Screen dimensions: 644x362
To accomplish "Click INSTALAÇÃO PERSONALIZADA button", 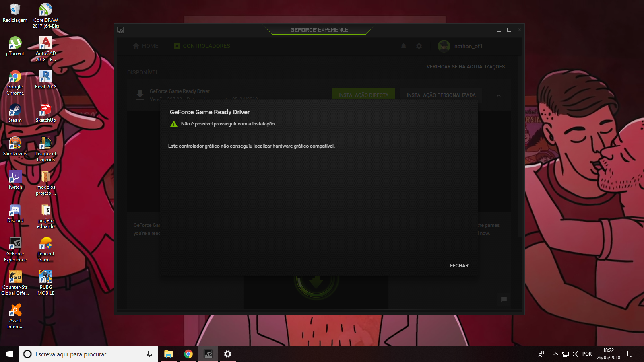I will click(x=441, y=95).
